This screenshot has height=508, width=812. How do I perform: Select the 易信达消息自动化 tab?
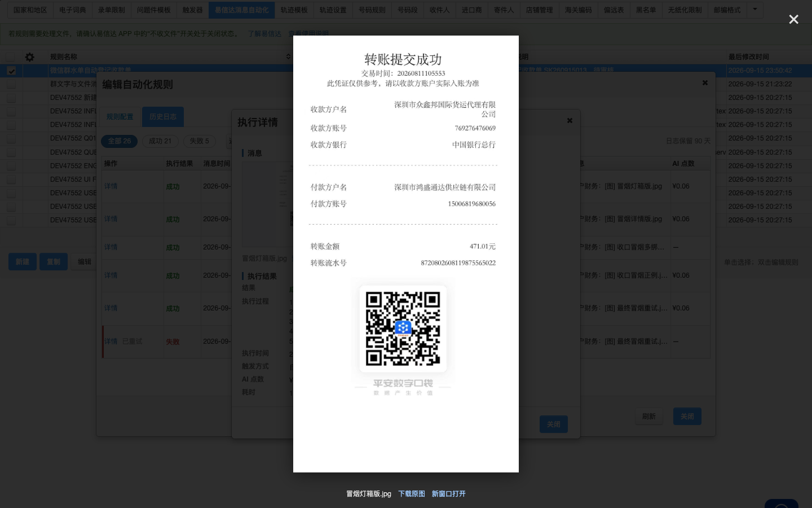241,10
